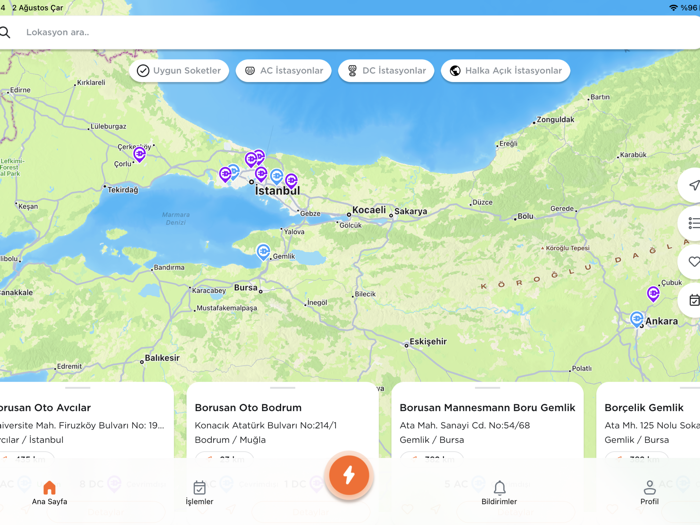Tap the orange quick charge lightning button
The width and height of the screenshot is (700, 525).
pos(349,475)
